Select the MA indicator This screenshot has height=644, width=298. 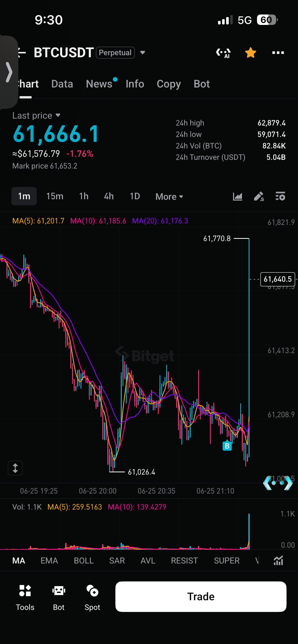pos(19,561)
